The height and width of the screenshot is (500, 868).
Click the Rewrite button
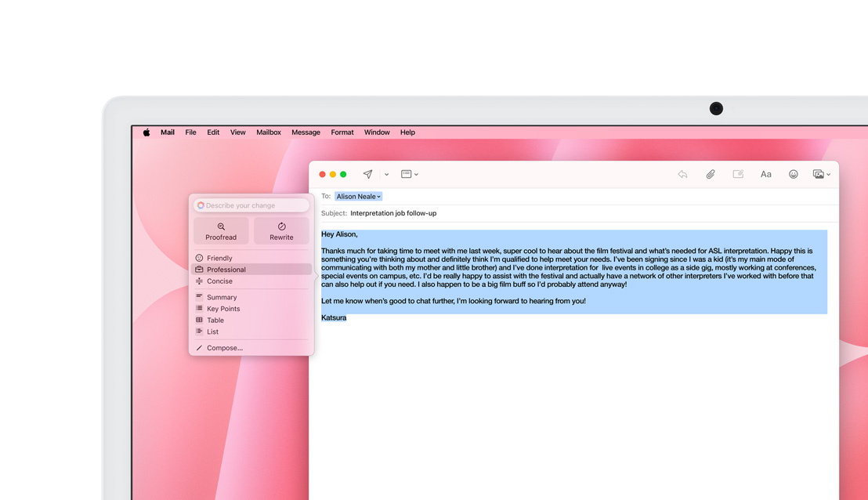281,231
